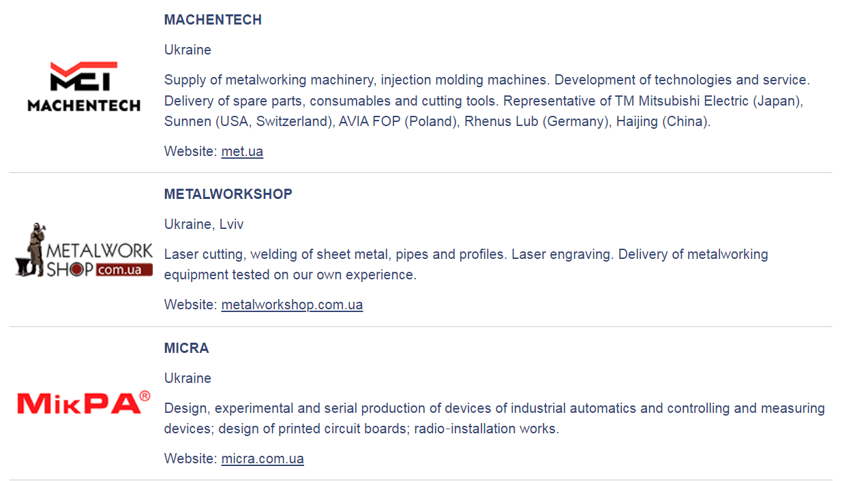The width and height of the screenshot is (868, 481).
Task: Select the MICRA company heading
Action: [x=186, y=348]
